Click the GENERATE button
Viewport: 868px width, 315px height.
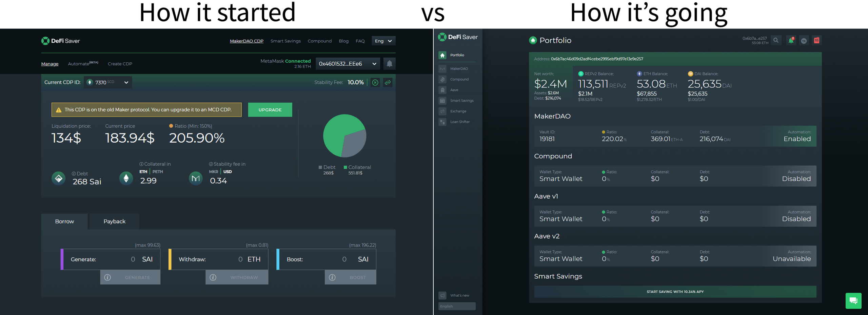(130, 277)
